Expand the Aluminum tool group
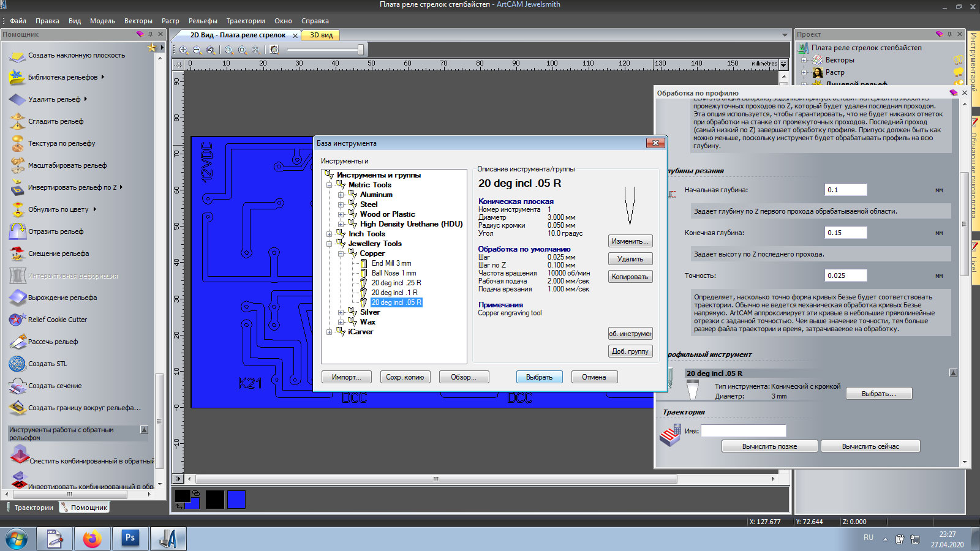 point(341,195)
